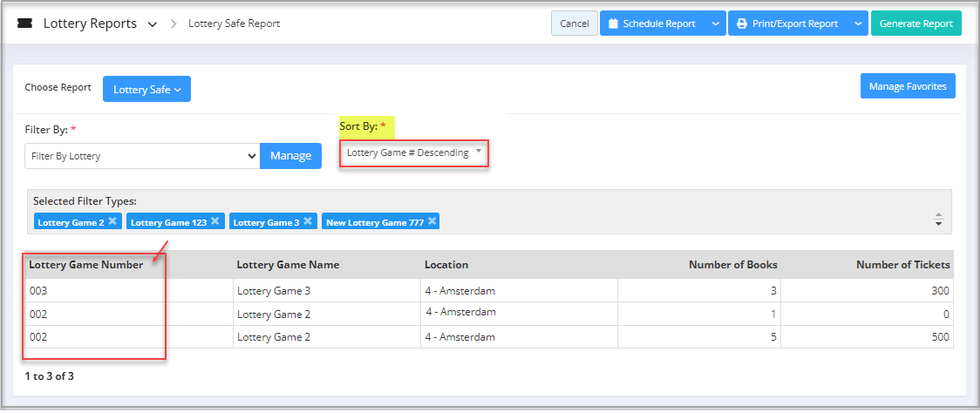
Task: Click the printer icon on Print/Export Report
Action: point(742,24)
